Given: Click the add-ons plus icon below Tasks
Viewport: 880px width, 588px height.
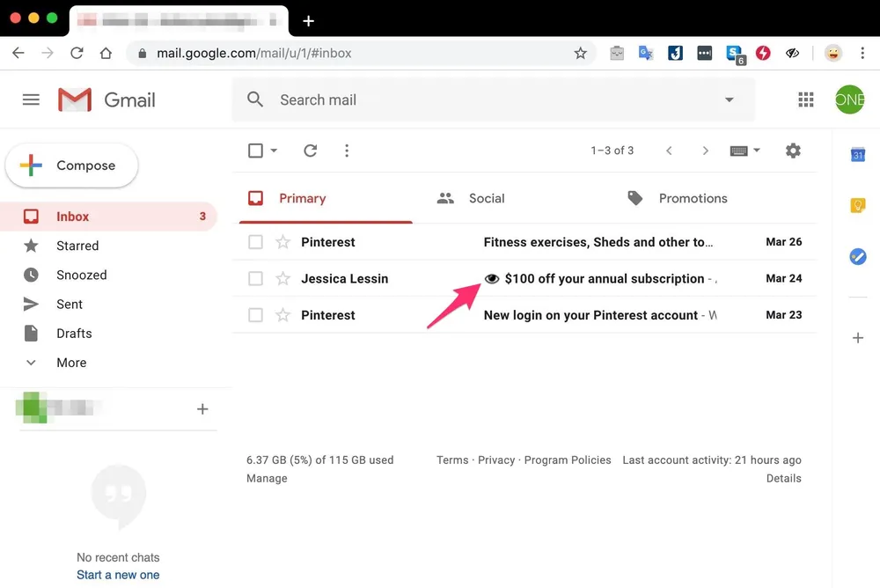Looking at the screenshot, I should (x=858, y=337).
